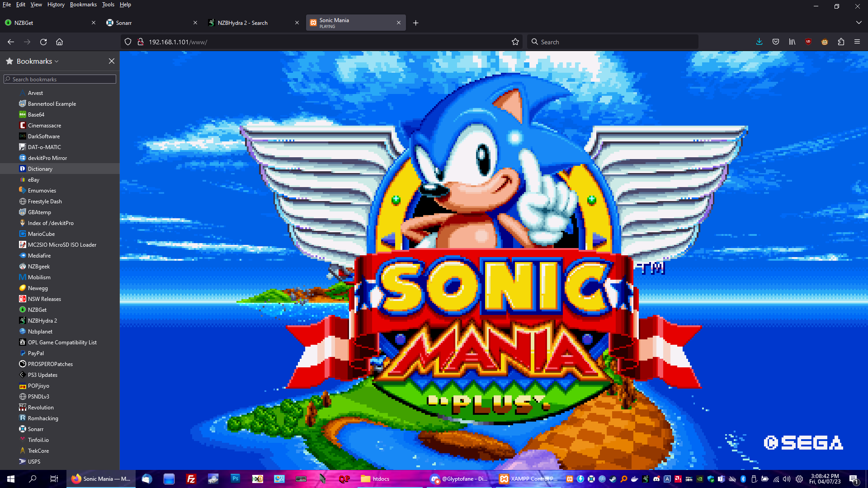Open the History menu

(56, 5)
